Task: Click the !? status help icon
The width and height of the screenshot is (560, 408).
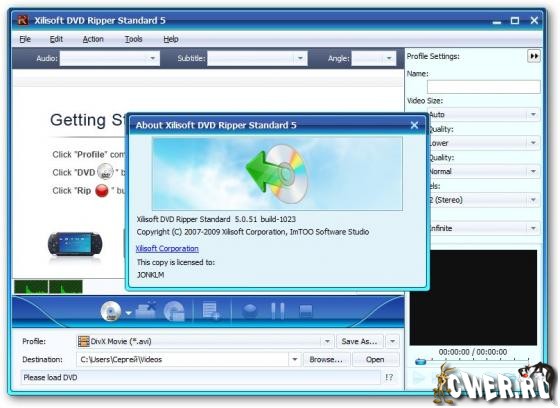Action: tap(389, 377)
